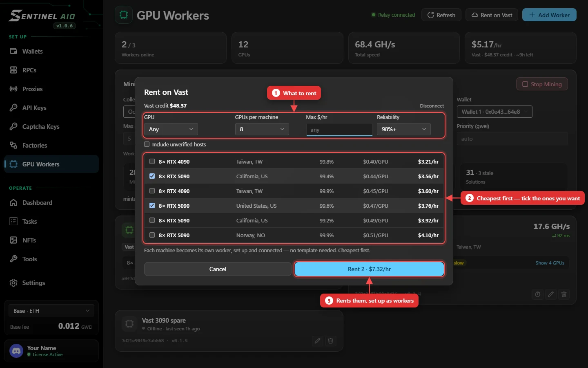The height and width of the screenshot is (368, 588).
Task: Click the pencil icon on the 17.6 GH/s worker card
Action: pyautogui.click(x=551, y=294)
